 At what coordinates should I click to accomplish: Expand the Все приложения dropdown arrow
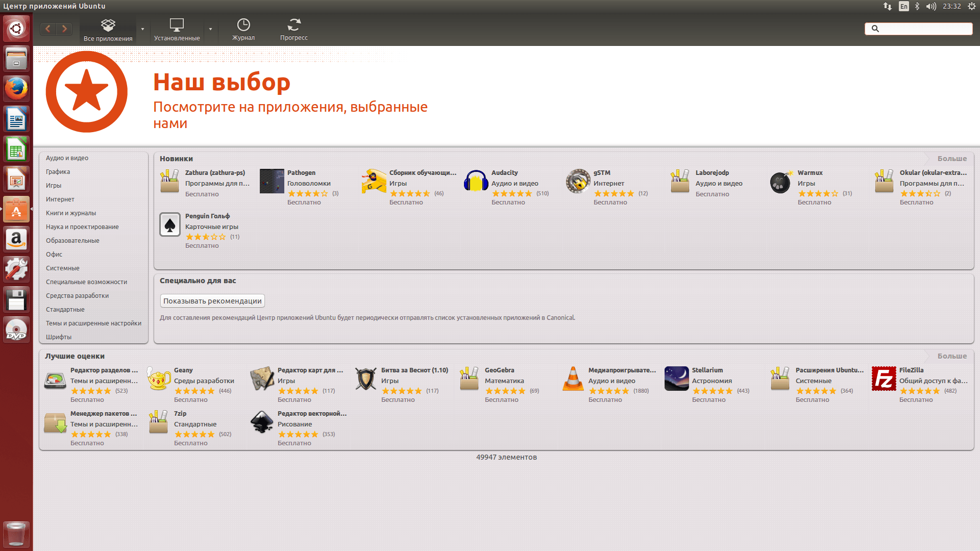click(142, 29)
